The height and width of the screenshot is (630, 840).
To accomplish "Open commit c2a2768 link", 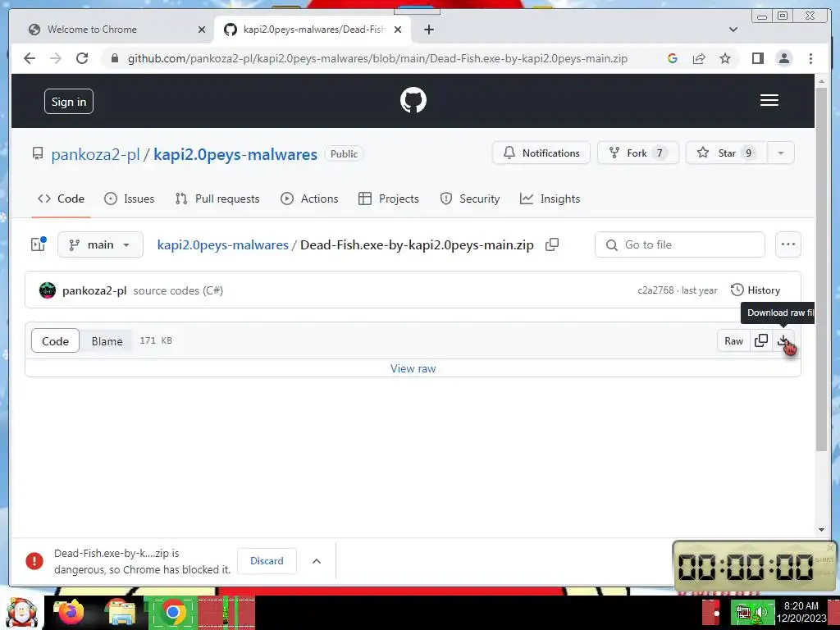I will (655, 290).
